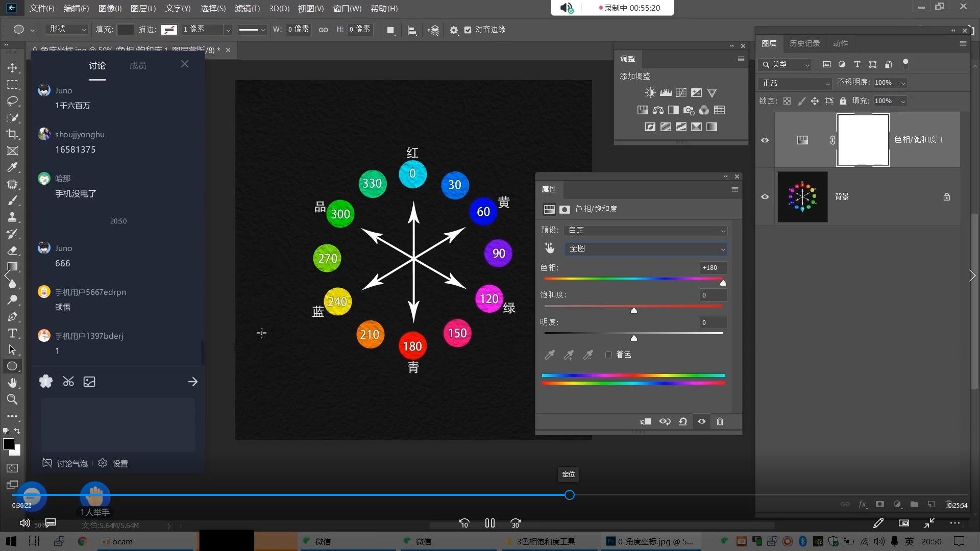The height and width of the screenshot is (551, 980).
Task: Open the 形状 tool mode dropdown
Action: coord(67,30)
